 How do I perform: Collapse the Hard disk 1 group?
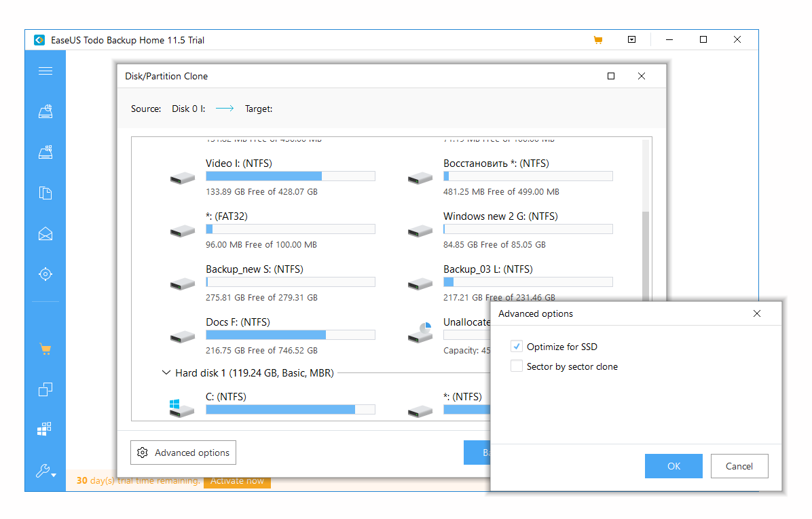(x=166, y=372)
